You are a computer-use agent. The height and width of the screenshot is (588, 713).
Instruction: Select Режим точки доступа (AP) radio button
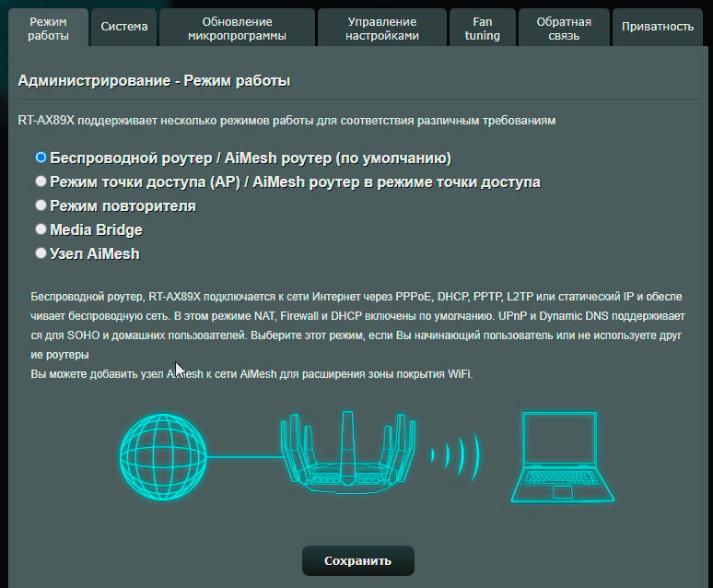[41, 182]
